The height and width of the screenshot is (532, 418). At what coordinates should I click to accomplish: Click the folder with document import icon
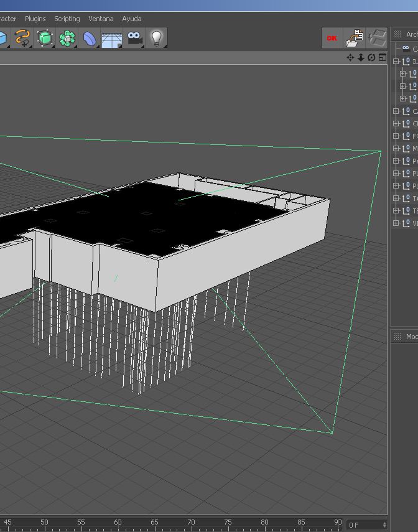coord(354,38)
